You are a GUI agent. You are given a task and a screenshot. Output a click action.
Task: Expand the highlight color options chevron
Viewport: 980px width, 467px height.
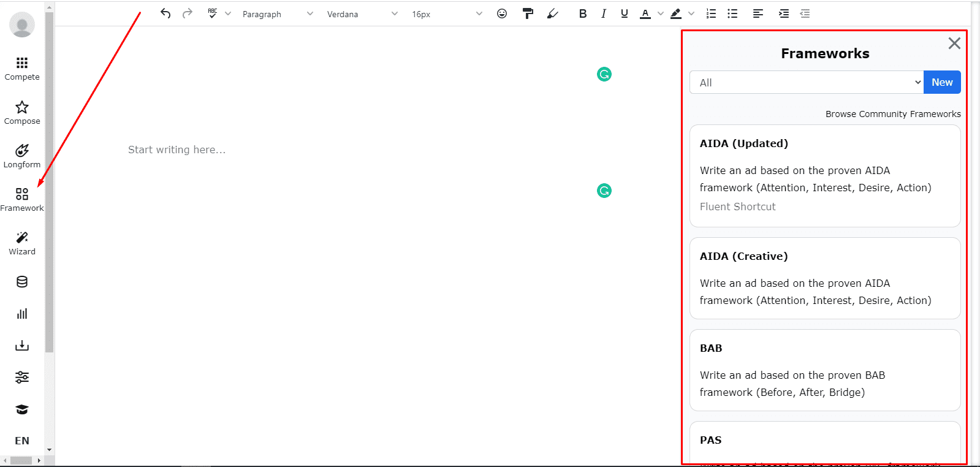pos(691,13)
